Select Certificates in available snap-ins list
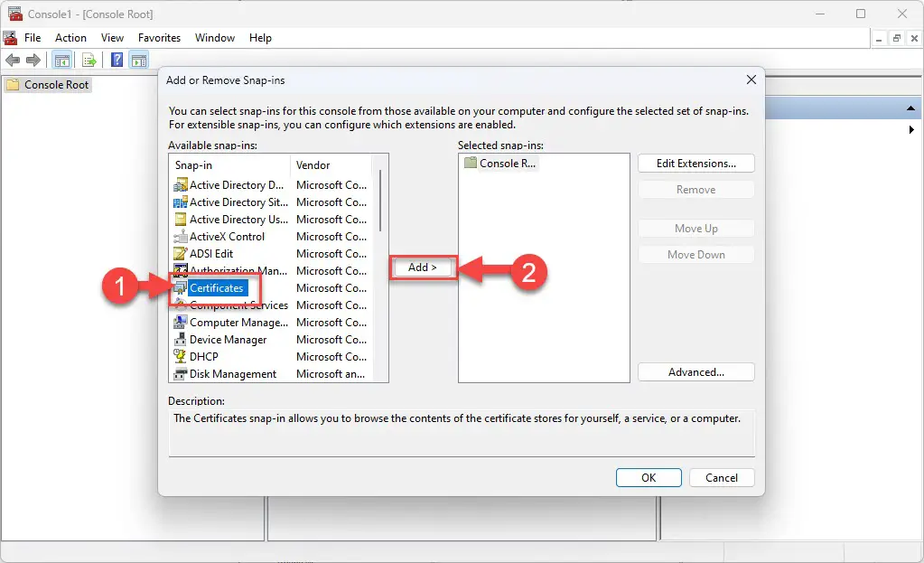Screen dimensions: 924x563 coord(217,288)
